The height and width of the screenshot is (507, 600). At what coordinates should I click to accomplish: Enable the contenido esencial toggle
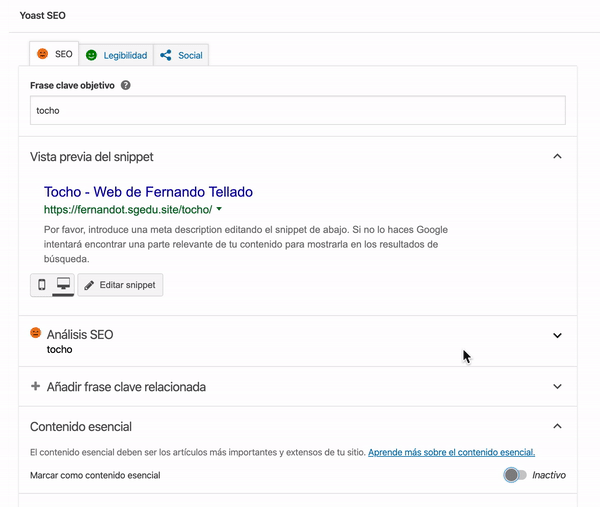[x=515, y=475]
